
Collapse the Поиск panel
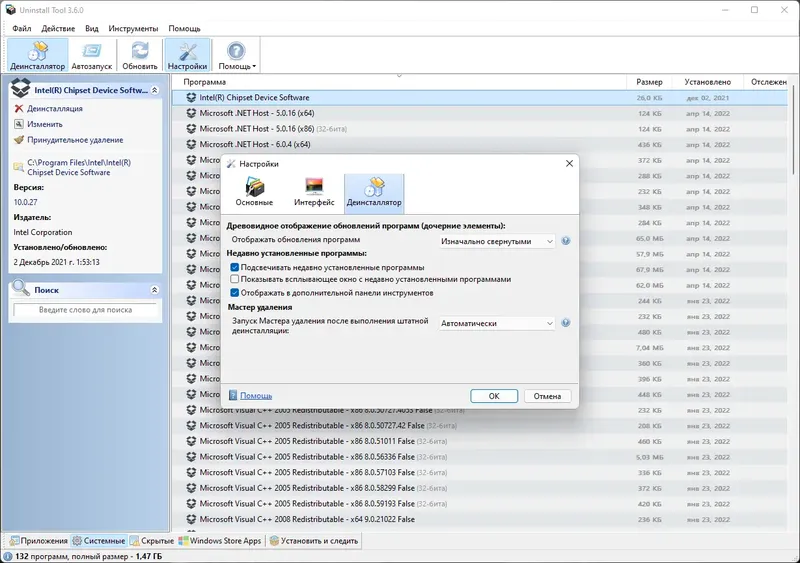[x=155, y=290]
